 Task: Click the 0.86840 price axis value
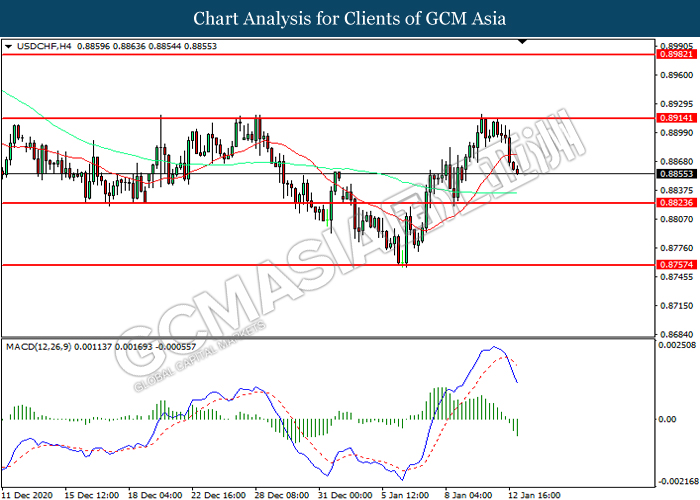pos(677,334)
